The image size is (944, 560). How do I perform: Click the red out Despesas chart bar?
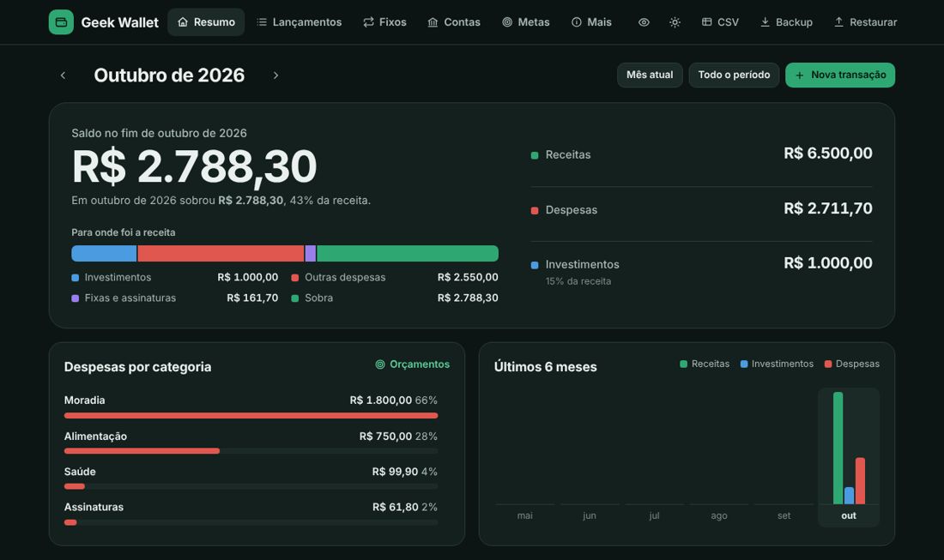pyautogui.click(x=860, y=481)
